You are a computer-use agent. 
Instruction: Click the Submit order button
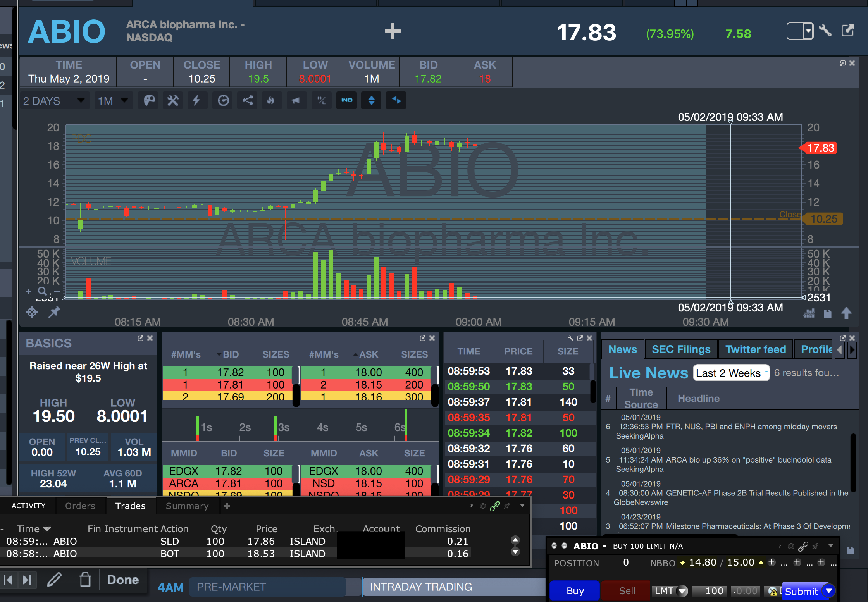(x=801, y=592)
